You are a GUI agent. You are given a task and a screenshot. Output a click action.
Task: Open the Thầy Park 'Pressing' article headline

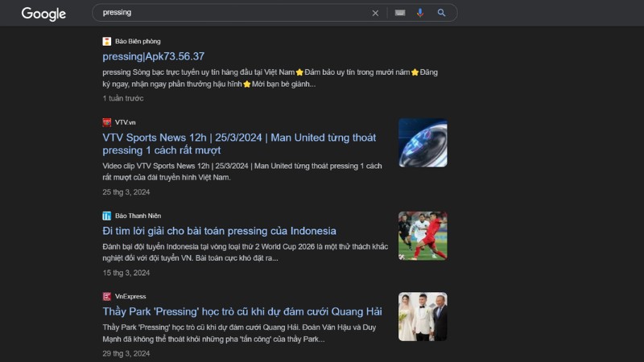click(x=242, y=311)
